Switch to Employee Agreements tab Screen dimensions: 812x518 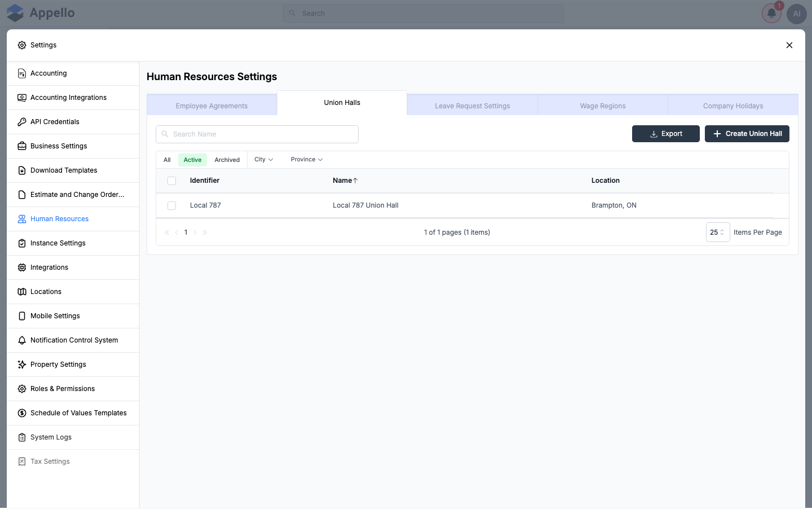click(x=212, y=106)
